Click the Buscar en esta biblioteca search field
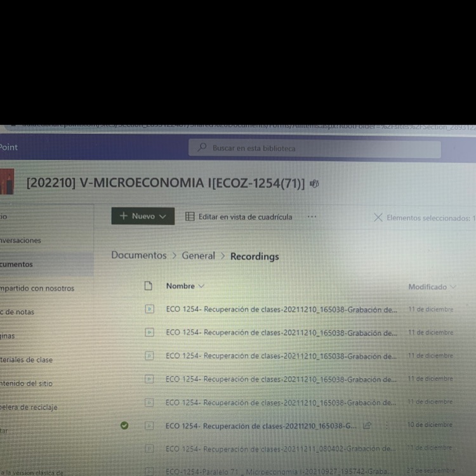Image resolution: width=476 pixels, height=476 pixels. [x=317, y=149]
